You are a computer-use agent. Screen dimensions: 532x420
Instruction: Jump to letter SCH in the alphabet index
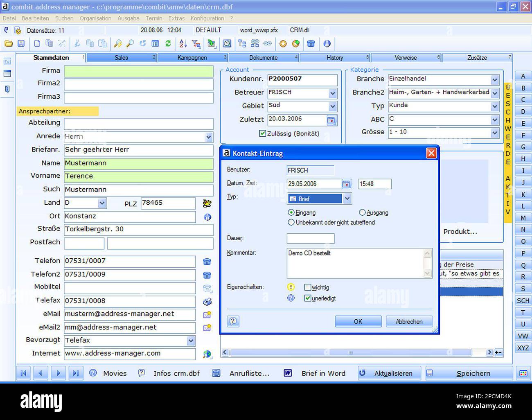(x=523, y=300)
